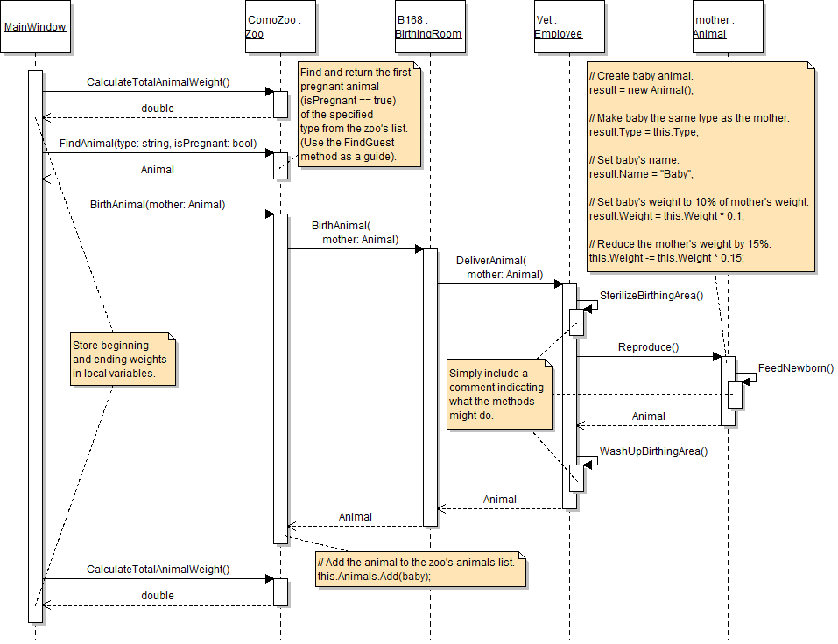This screenshot has height=644, width=838.
Task: Select the WashUpBirthingArea() self-call label
Action: coord(653,451)
